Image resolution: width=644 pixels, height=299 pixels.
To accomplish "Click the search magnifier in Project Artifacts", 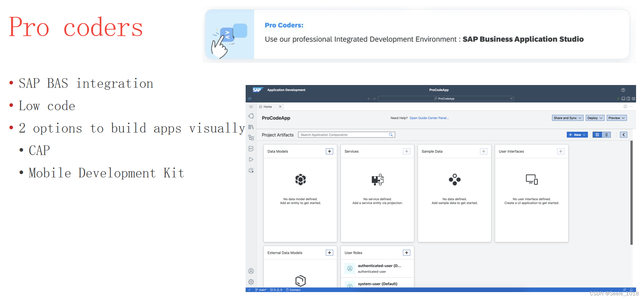I will point(391,135).
